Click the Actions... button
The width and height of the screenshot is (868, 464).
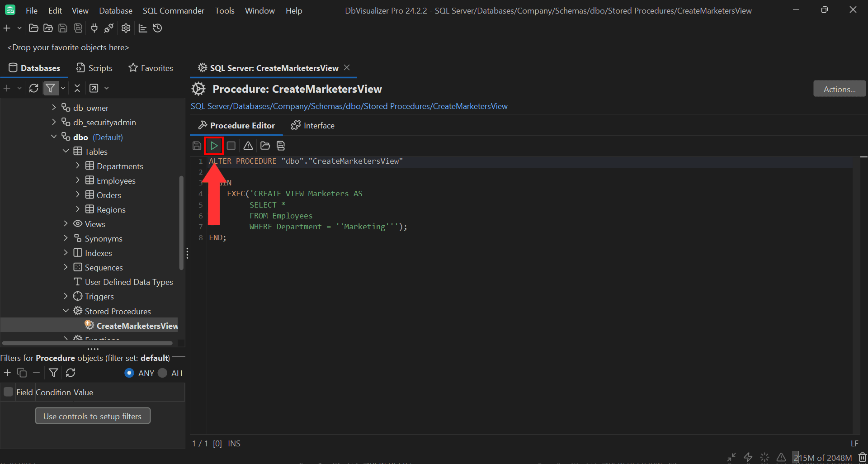(839, 88)
